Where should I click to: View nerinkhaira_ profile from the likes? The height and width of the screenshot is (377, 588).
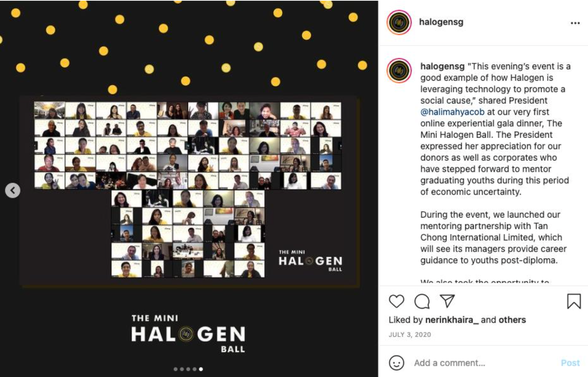452,320
